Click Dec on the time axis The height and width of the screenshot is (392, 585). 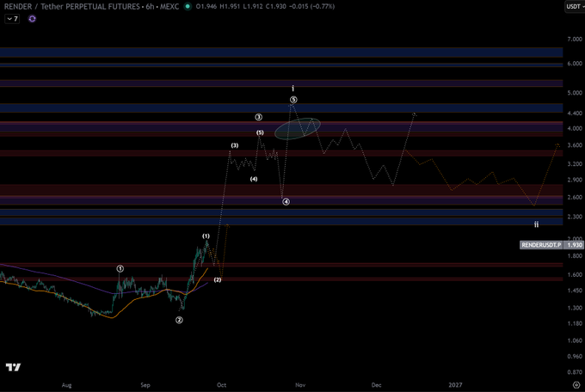pyautogui.click(x=377, y=385)
